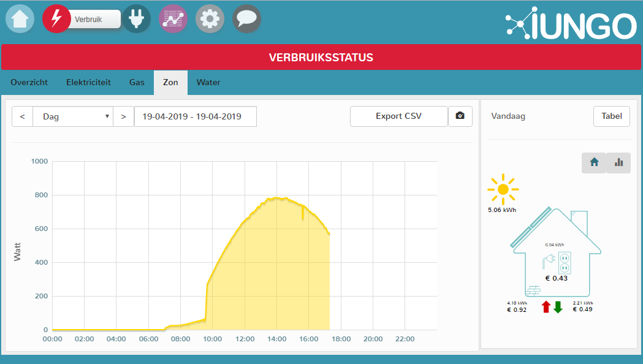Image resolution: width=643 pixels, height=364 pixels.
Task: Click the Export CSV button
Action: point(398,116)
